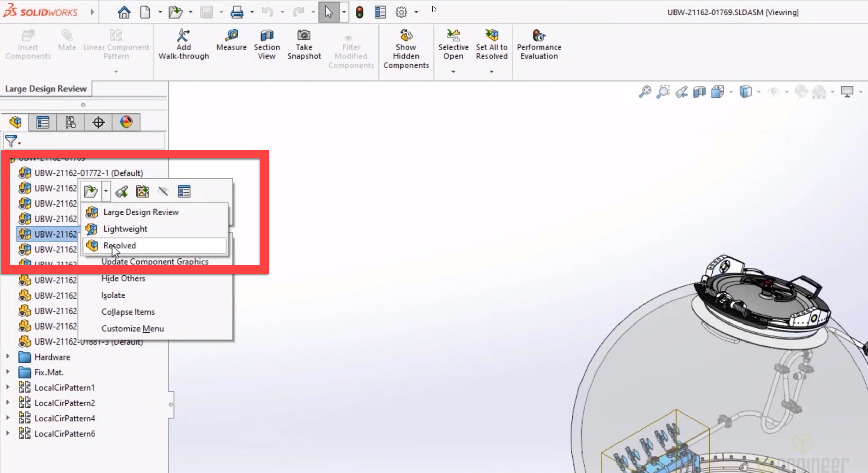Click the tree filter funnel icon
Image resolution: width=868 pixels, height=473 pixels.
pos(11,141)
